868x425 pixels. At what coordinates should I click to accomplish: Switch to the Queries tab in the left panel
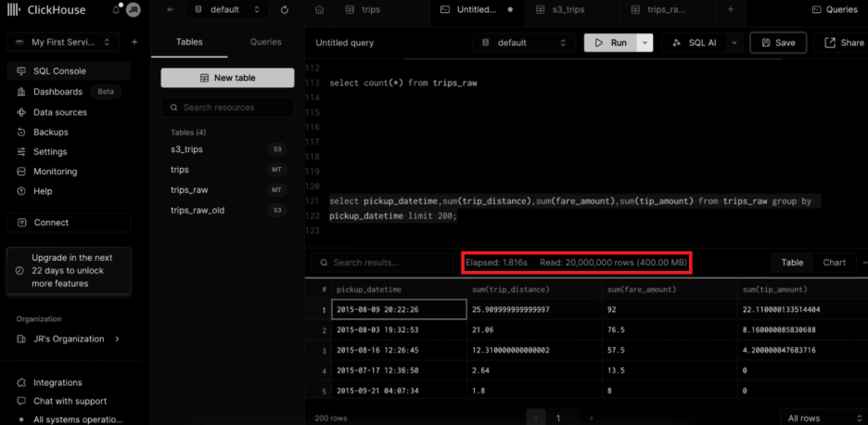266,42
